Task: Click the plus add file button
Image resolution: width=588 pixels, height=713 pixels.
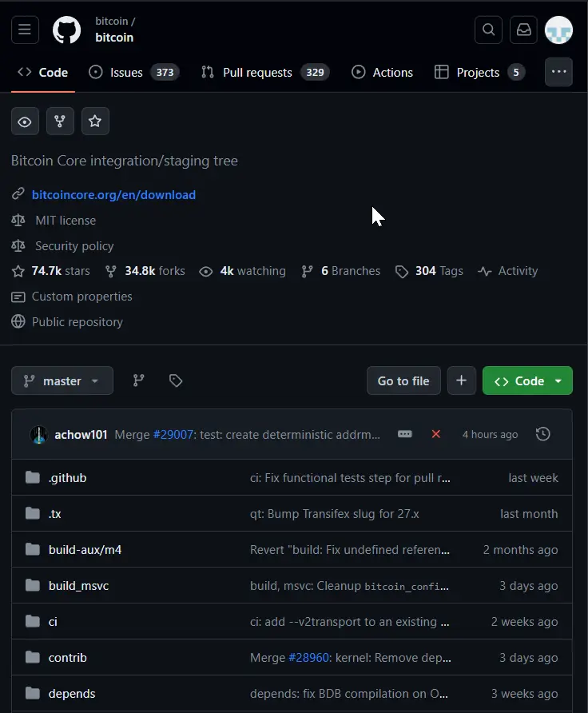Action: click(x=461, y=380)
